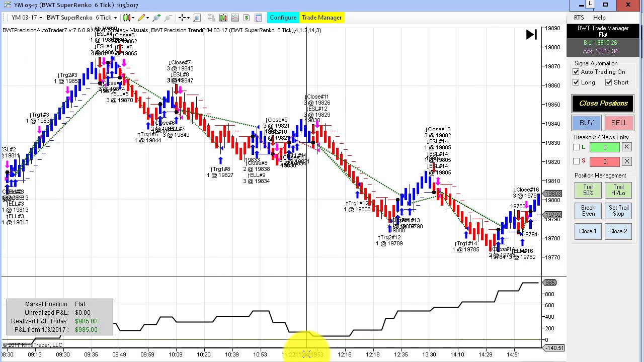Click the Unrealized P&L $0.00 value
The width and height of the screenshot is (644, 362).
[x=83, y=313]
